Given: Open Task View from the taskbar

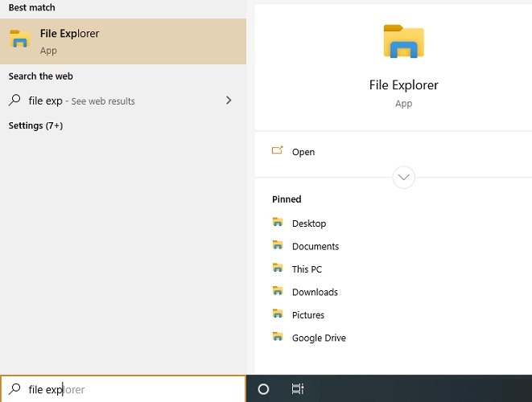Looking at the screenshot, I should pyautogui.click(x=298, y=389).
